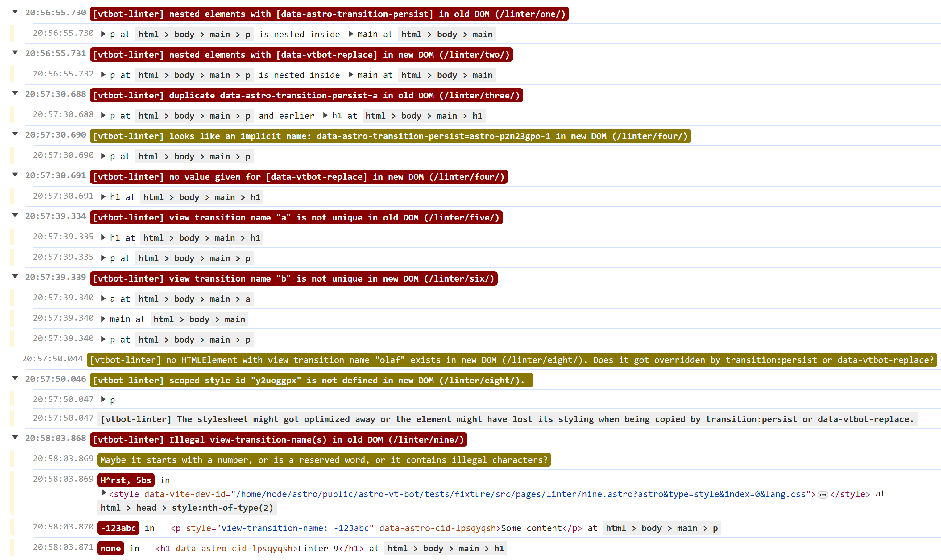This screenshot has height=560, width=941.
Task: Expand p element in 20:57:30.690 log row
Action: pyautogui.click(x=103, y=156)
